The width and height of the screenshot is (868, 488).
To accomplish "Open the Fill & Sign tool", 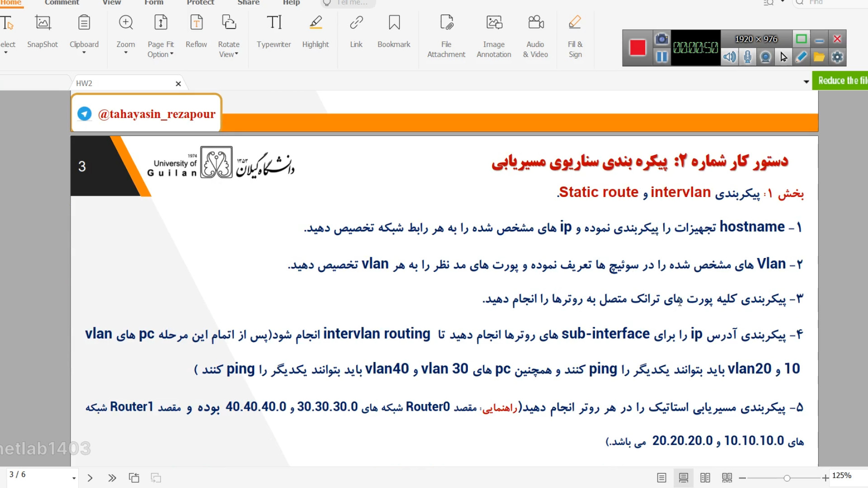I will point(575,36).
